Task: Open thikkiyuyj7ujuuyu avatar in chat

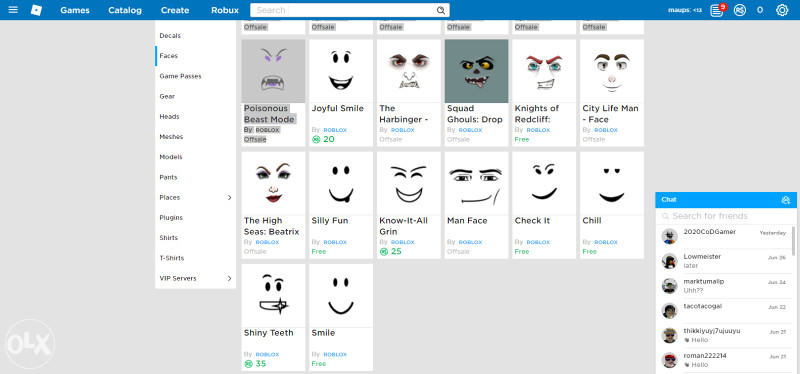Action: (x=669, y=335)
